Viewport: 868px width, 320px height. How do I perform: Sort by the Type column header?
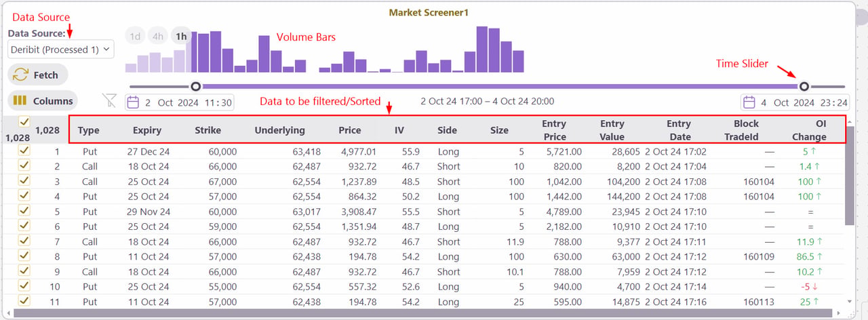(89, 130)
